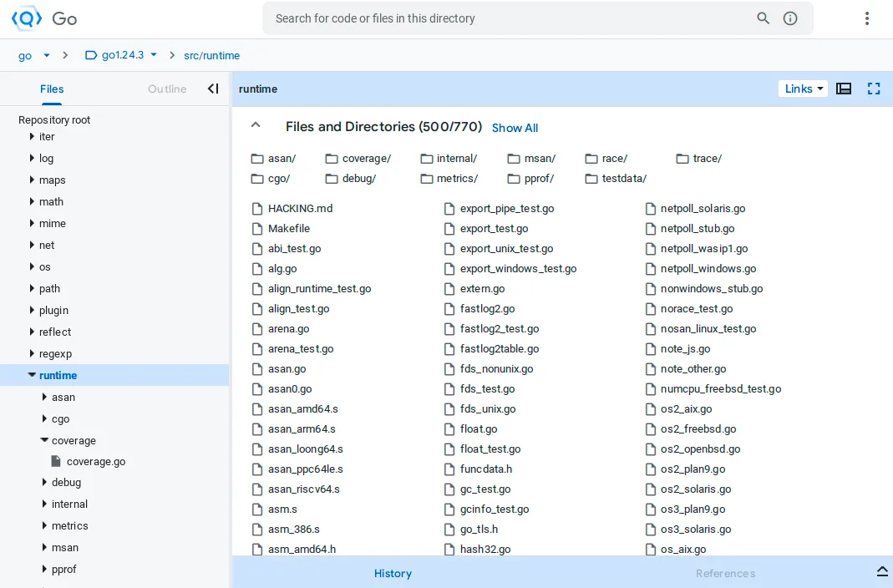Click the file icon beside HACKING.md
Screen dimensions: 893x588
click(x=257, y=209)
